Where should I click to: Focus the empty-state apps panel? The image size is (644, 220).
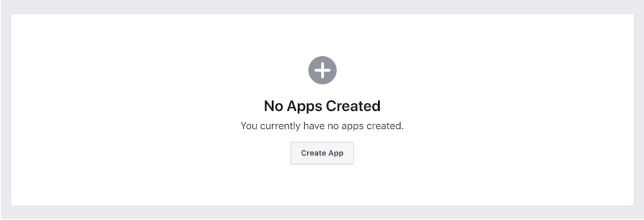pyautogui.click(x=323, y=110)
